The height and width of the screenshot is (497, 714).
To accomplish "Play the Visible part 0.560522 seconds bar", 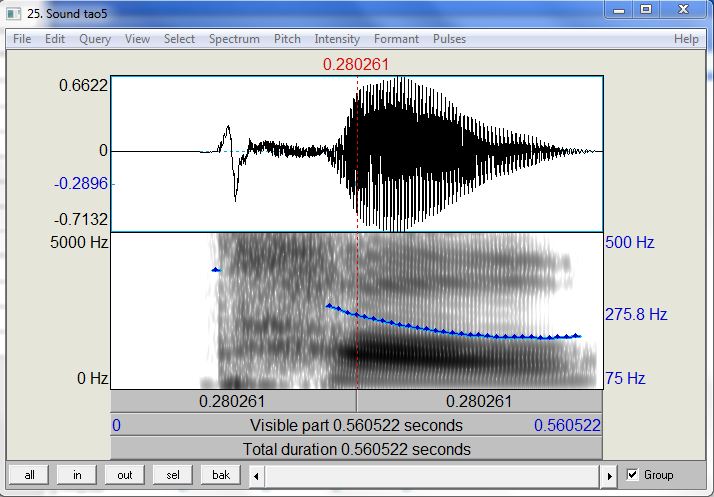I will (357, 425).
